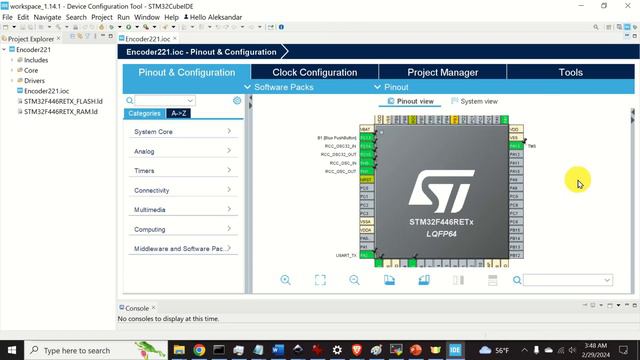
Task: Click the peripheral search magnifier in left panel
Action: tap(129, 100)
